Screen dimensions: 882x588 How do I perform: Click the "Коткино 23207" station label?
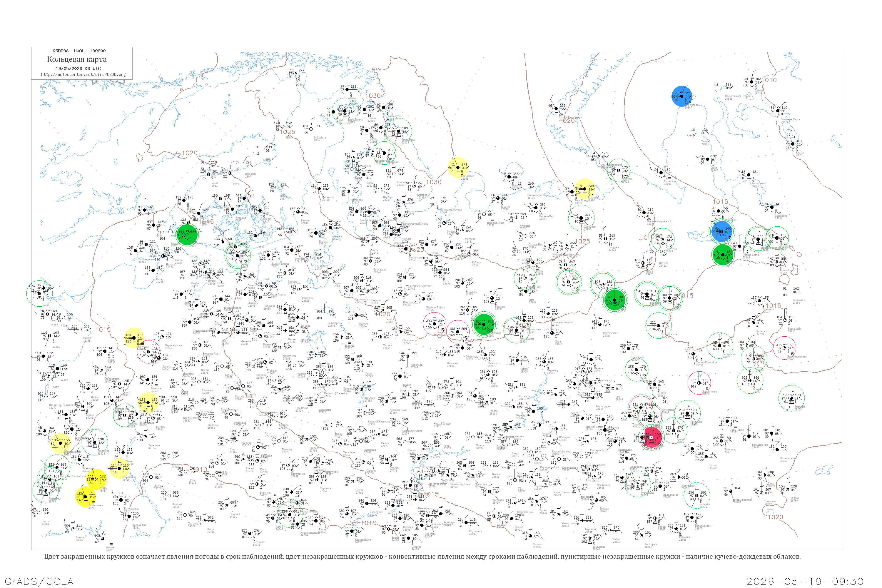524,227
